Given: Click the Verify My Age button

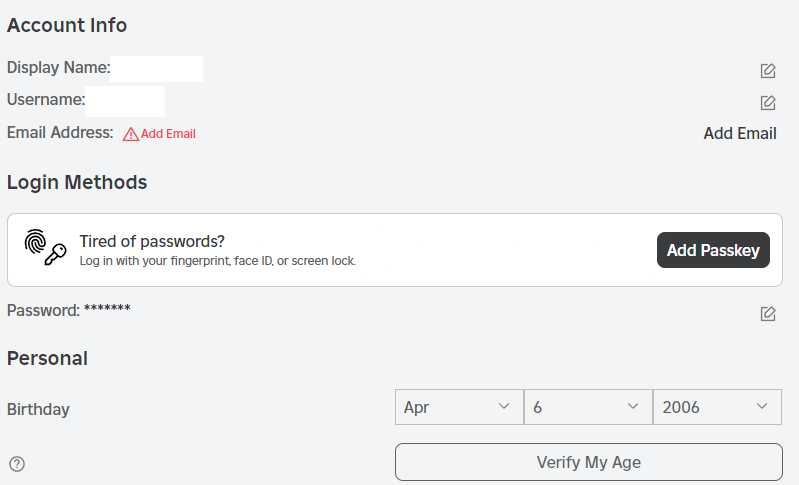Looking at the screenshot, I should point(589,462).
